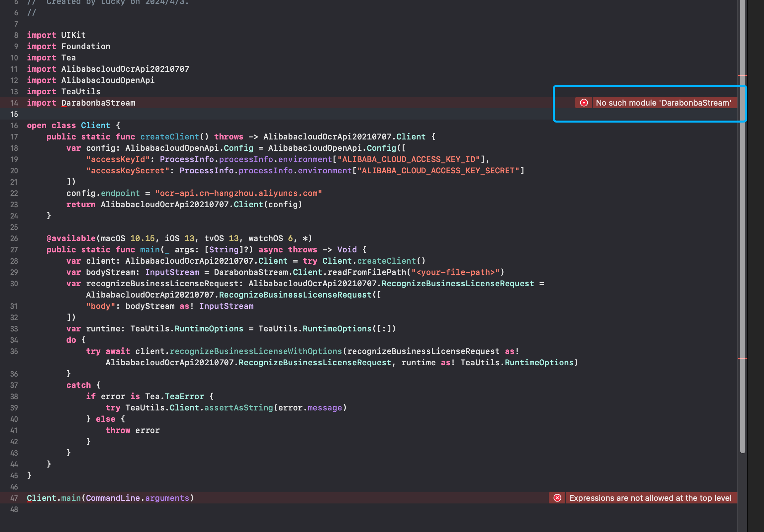Click the createClient function name on line 17
The width and height of the screenshot is (764, 532).
coord(169,137)
